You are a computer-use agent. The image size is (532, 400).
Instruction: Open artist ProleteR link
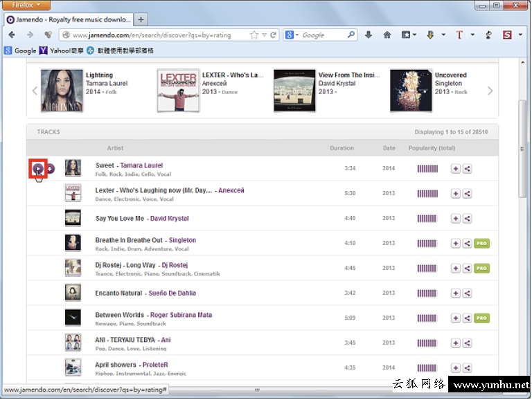pyautogui.click(x=155, y=365)
